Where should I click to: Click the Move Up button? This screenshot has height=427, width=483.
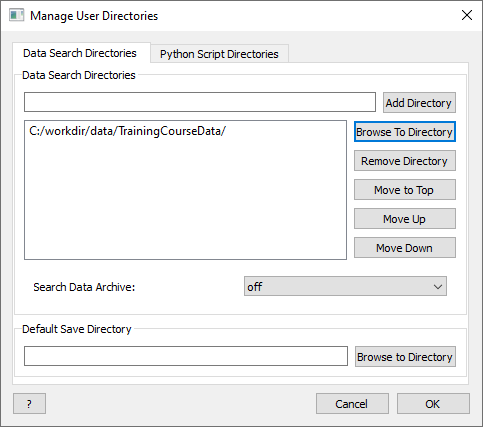click(x=405, y=219)
